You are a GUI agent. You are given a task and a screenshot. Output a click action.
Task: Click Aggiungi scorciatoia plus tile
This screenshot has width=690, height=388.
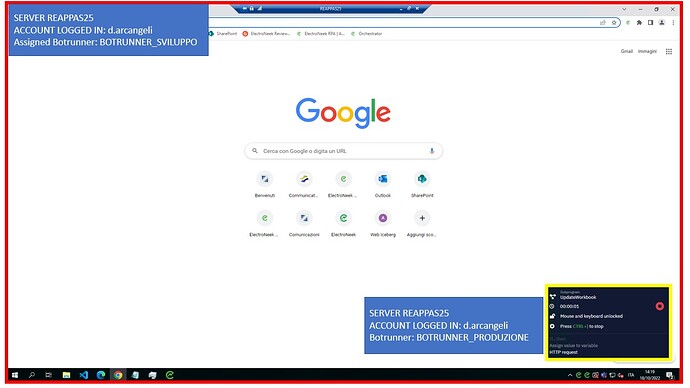pyautogui.click(x=422, y=224)
